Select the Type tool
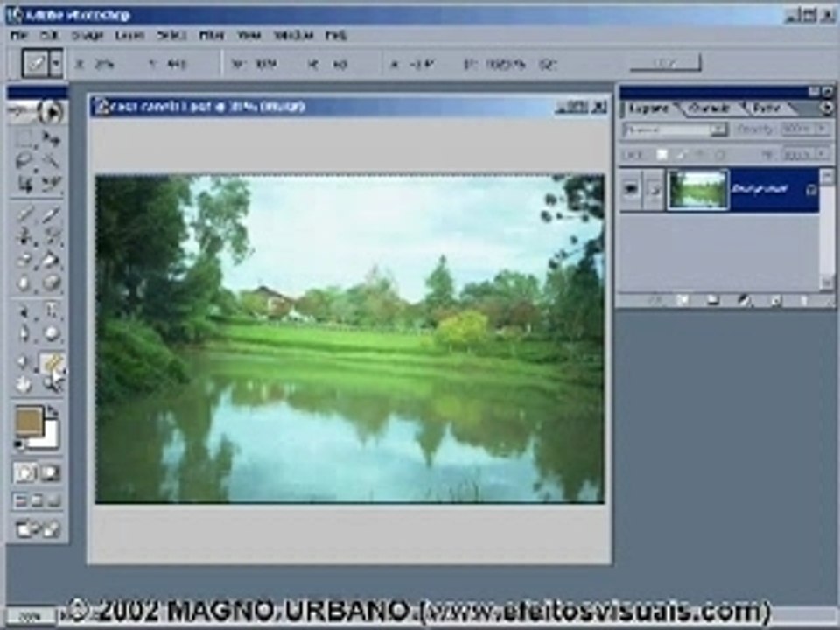The height and width of the screenshot is (630, 840). tap(51, 310)
